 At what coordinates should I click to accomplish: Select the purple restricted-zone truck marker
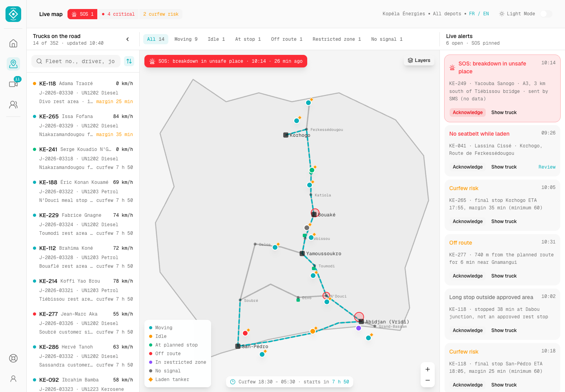pyautogui.click(x=359, y=328)
